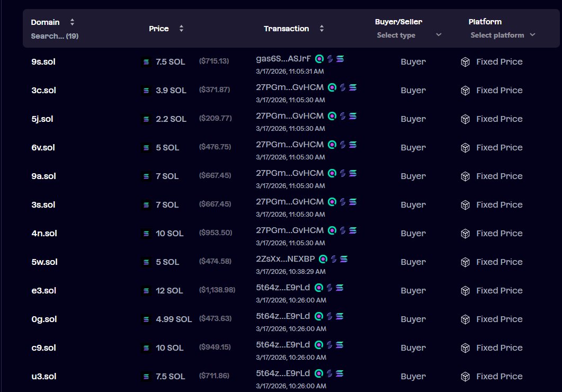
Task: Click the ($209.77) dollar value
Action: click(x=216, y=118)
